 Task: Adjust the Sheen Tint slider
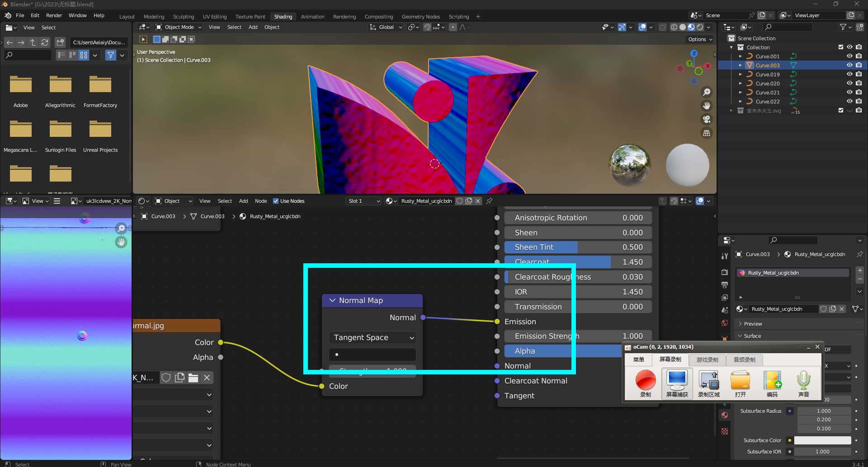579,247
